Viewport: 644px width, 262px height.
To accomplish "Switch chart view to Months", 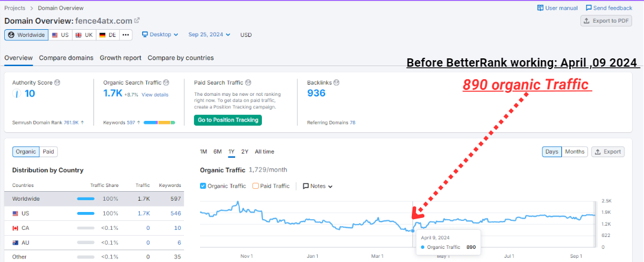I will [574, 152].
